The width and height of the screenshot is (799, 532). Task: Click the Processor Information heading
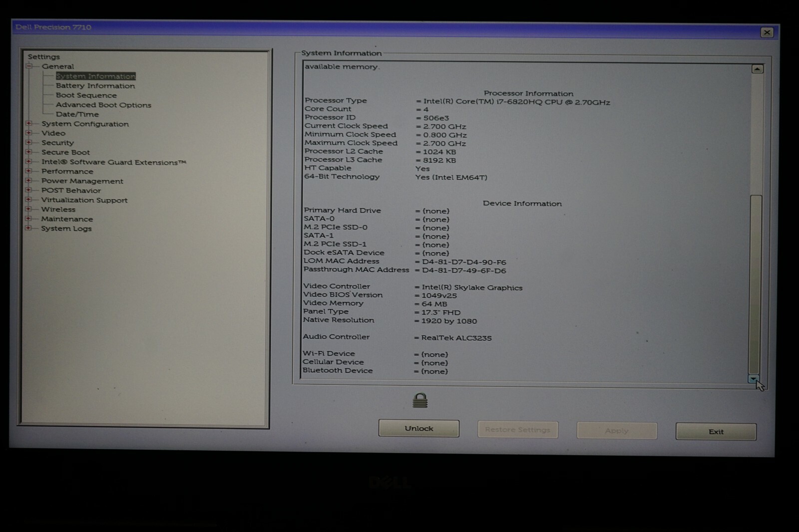pyautogui.click(x=528, y=93)
